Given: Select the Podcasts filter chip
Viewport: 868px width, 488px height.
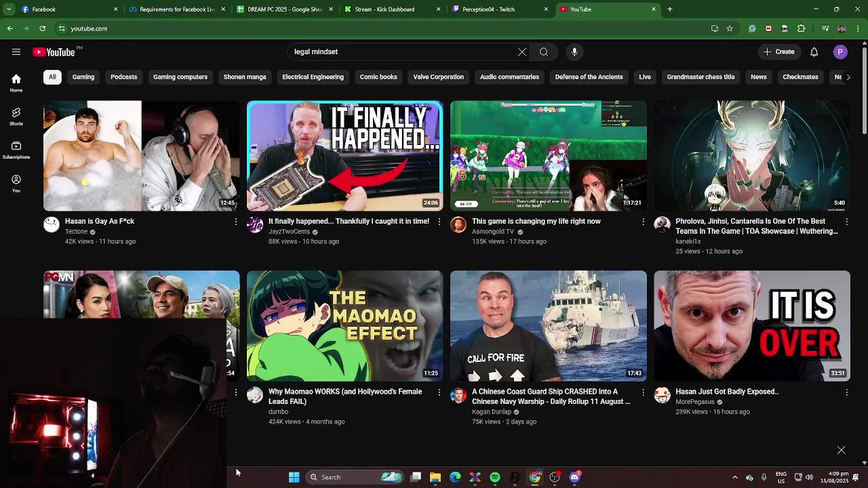Looking at the screenshot, I should click(123, 77).
